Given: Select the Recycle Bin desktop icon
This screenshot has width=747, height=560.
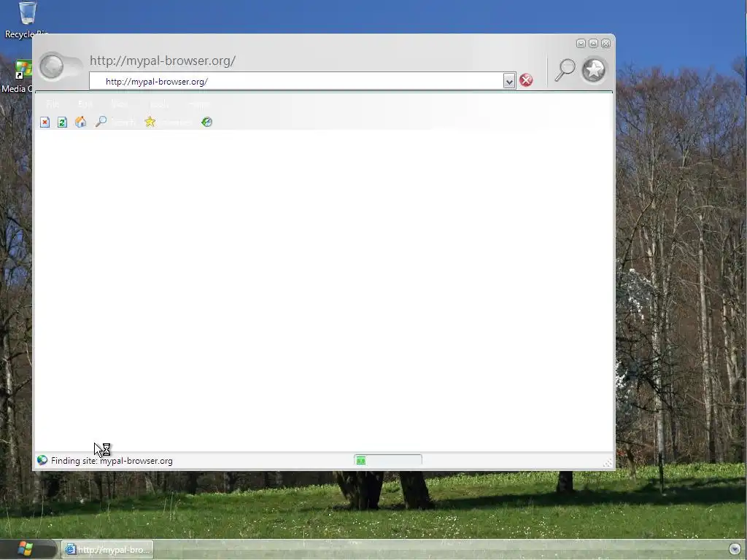Looking at the screenshot, I should coord(27,20).
